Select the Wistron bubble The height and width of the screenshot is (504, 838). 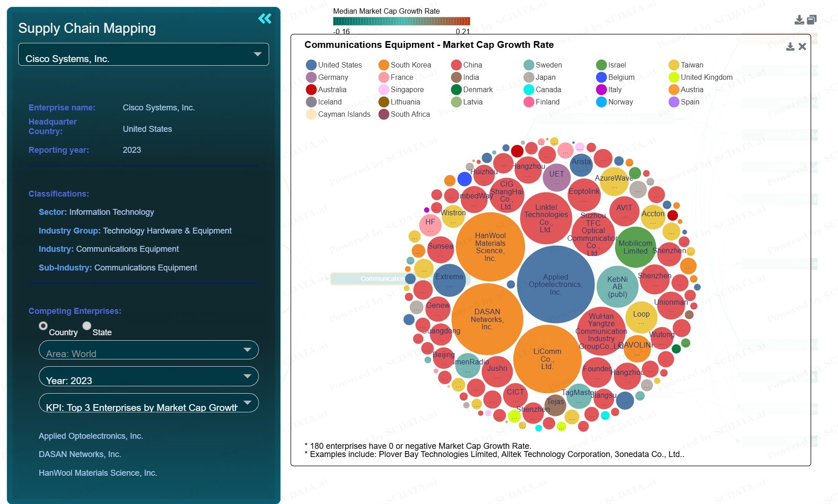click(x=453, y=216)
